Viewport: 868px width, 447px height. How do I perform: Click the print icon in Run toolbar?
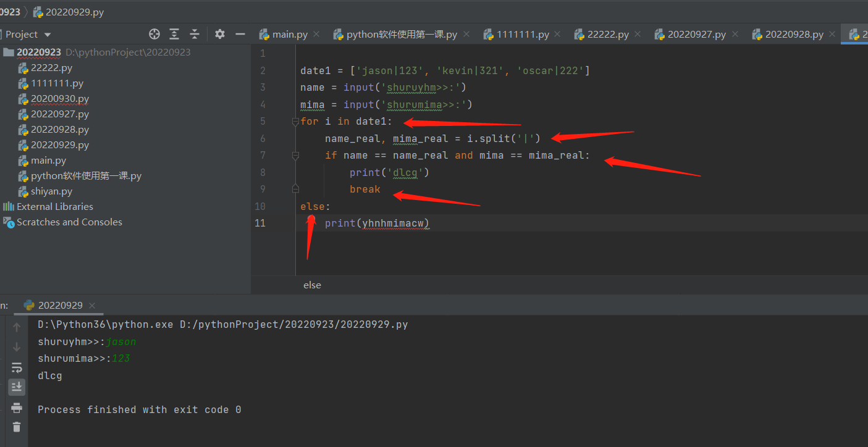point(17,407)
